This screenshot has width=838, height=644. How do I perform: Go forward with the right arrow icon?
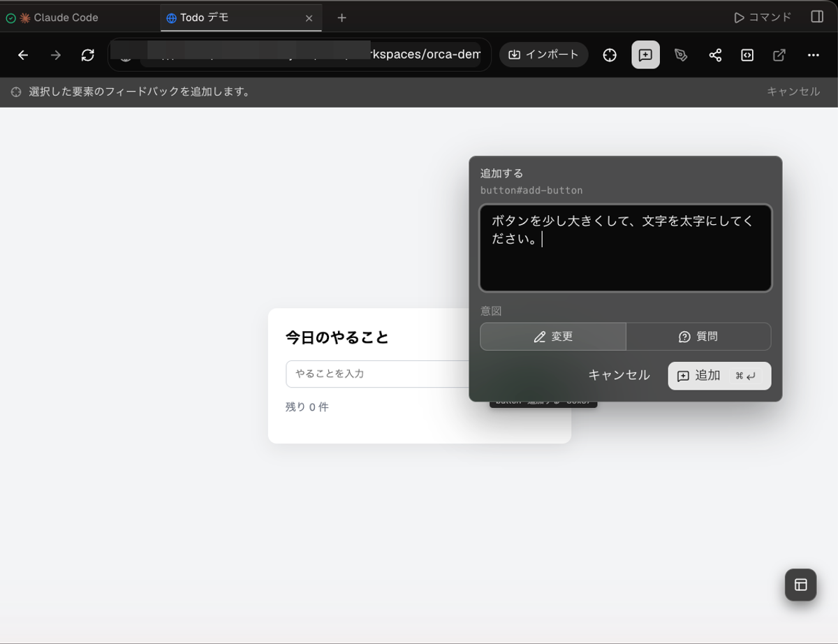(56, 55)
